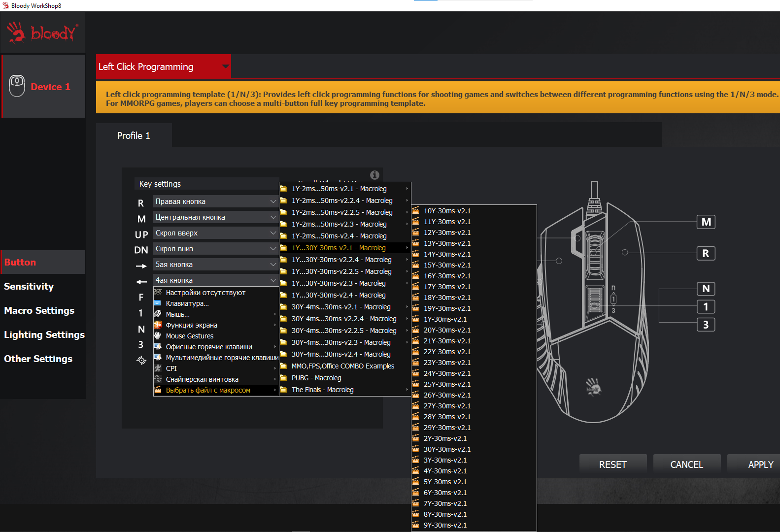Screen dimensions: 780x532
Task: Click the N mode label on mouse diagram
Action: 706,289
